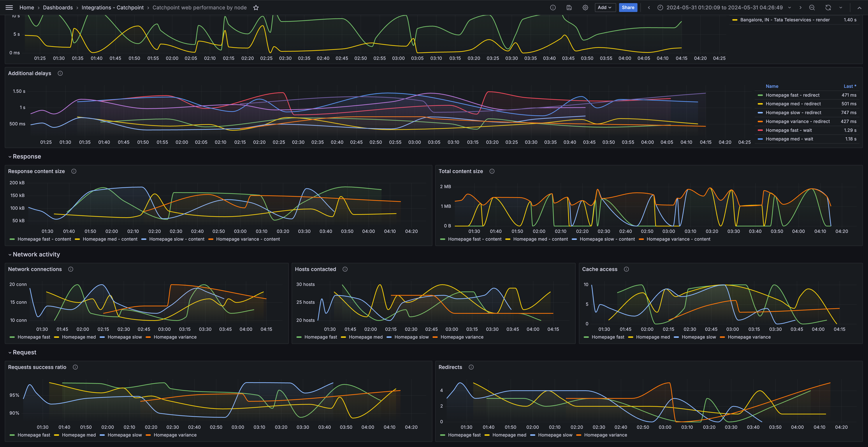Sort Additional delays table by Last column

[849, 86]
